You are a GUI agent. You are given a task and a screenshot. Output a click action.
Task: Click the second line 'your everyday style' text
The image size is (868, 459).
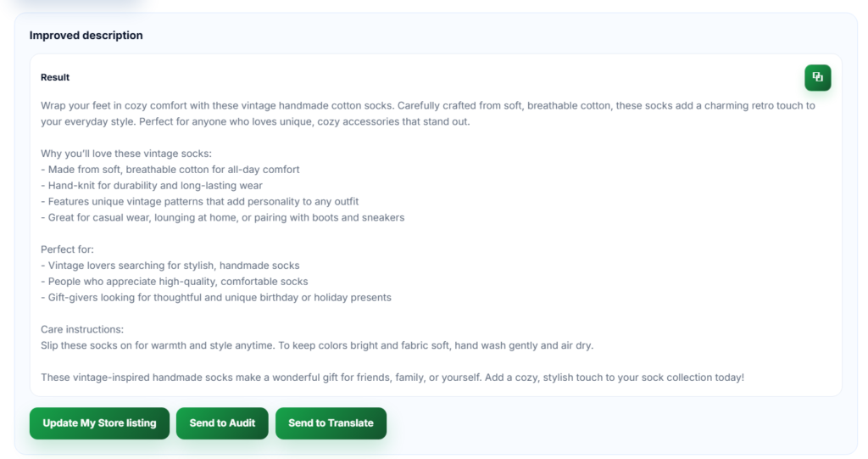tap(87, 122)
